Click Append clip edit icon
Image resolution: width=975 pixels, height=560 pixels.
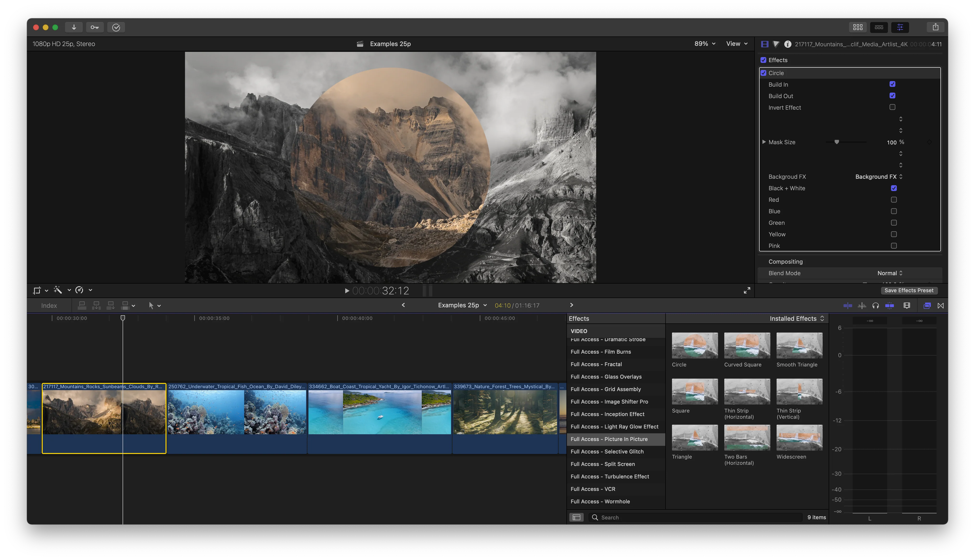click(111, 305)
